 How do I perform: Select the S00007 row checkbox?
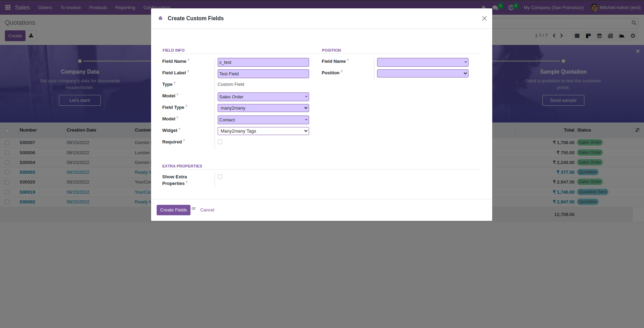pyautogui.click(x=7, y=143)
